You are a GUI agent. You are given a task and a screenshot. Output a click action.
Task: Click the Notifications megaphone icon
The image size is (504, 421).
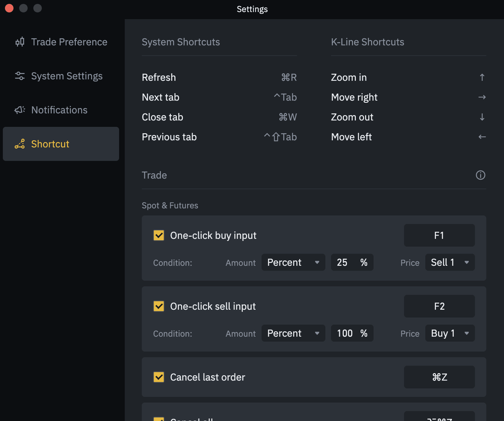point(20,110)
